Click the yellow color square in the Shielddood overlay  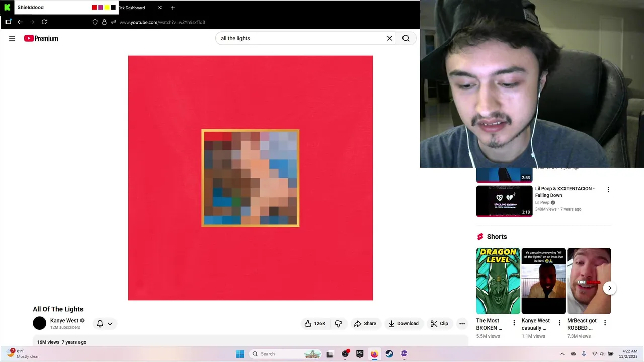(107, 7)
